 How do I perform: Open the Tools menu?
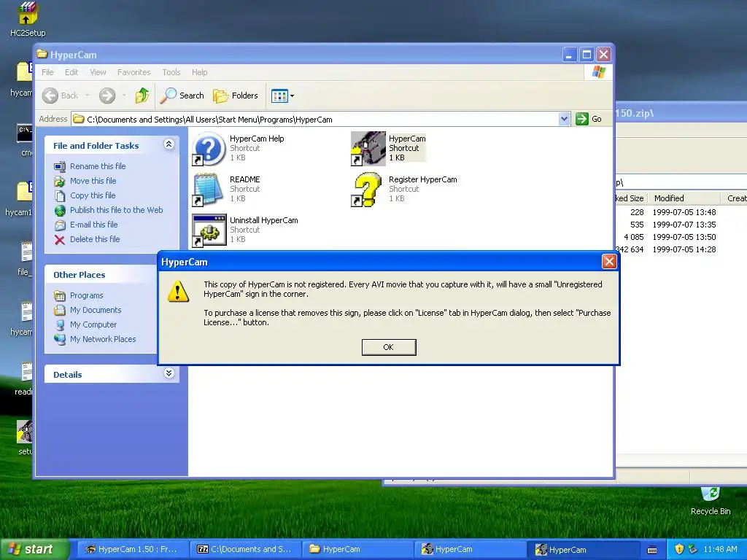[171, 72]
